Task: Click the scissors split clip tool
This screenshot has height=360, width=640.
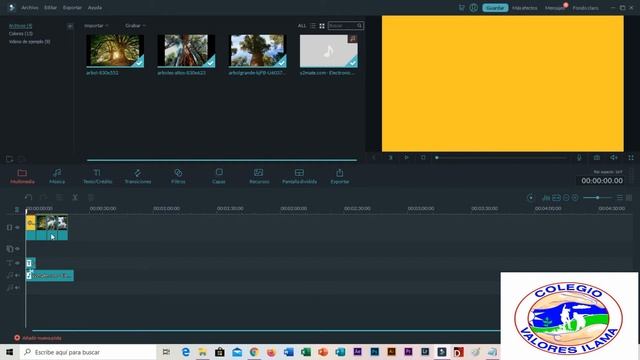Action: [75, 198]
